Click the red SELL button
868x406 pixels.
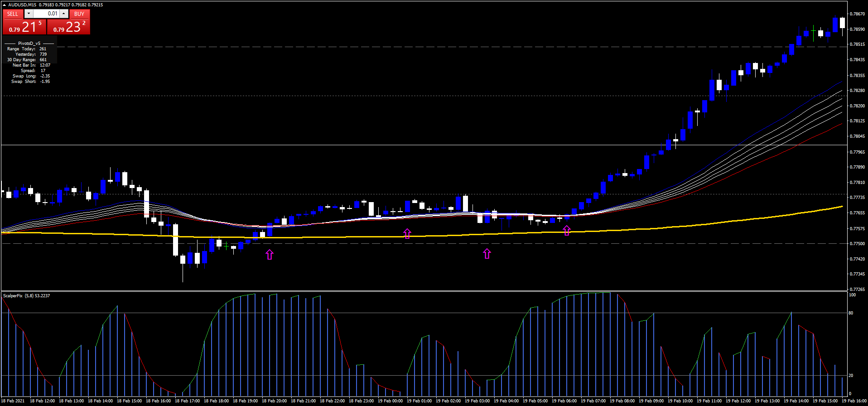(13, 14)
